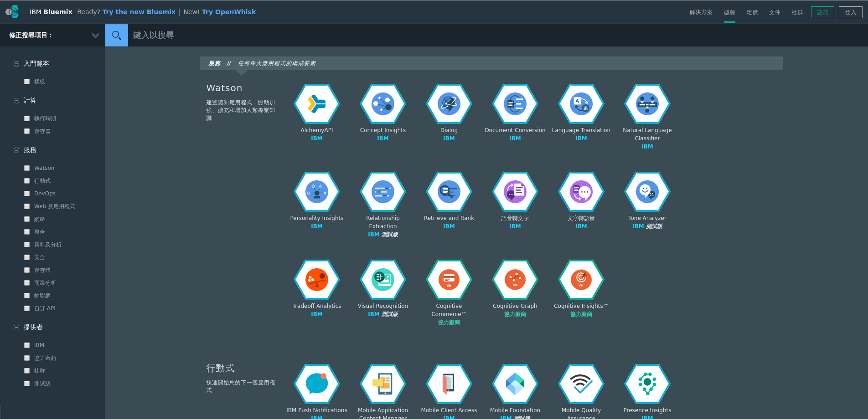The width and height of the screenshot is (868, 419).
Task: Open the Cognitive Graph service icon
Action: click(515, 280)
